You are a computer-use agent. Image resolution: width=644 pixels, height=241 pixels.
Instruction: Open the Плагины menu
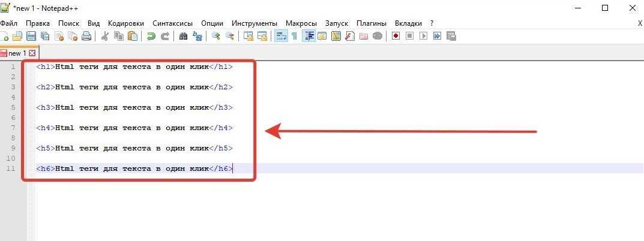click(x=371, y=23)
